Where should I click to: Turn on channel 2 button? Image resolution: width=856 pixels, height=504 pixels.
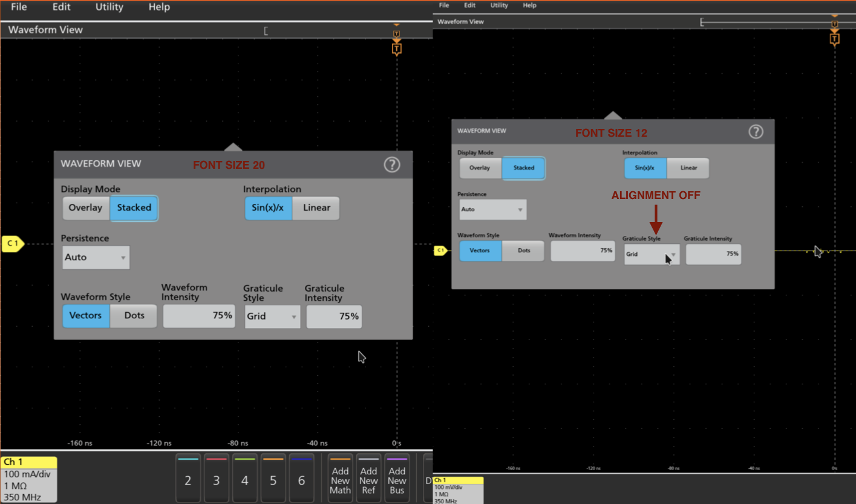[188, 478]
